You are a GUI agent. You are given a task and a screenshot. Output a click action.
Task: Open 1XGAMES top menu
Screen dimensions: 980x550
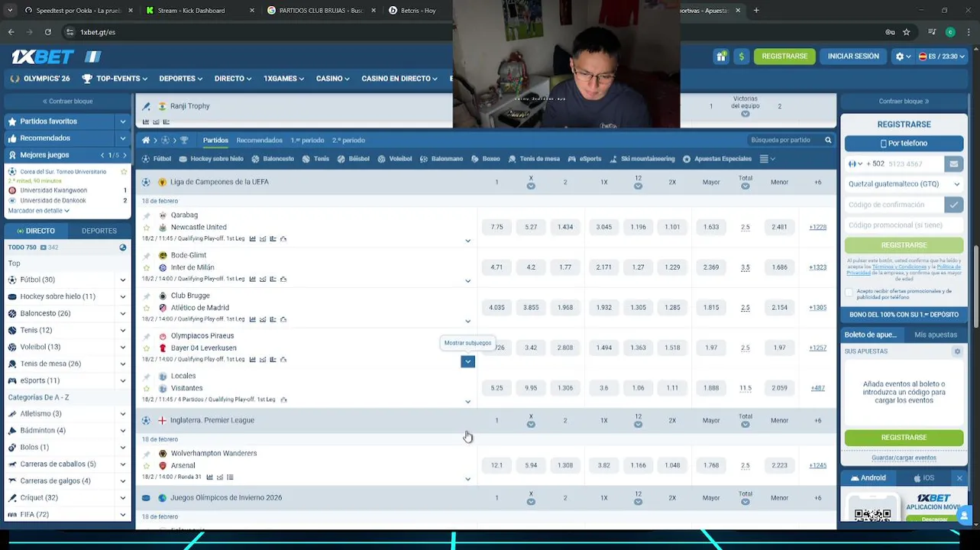pos(283,79)
